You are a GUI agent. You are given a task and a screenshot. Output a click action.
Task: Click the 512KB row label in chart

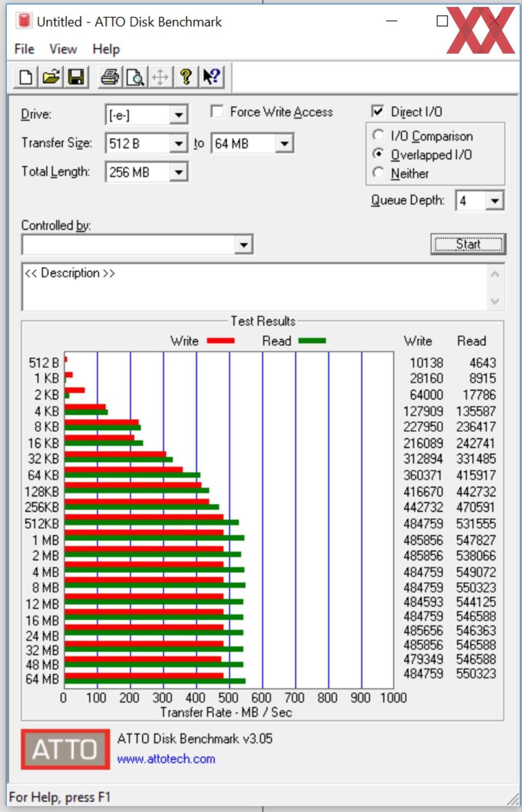pos(42,523)
